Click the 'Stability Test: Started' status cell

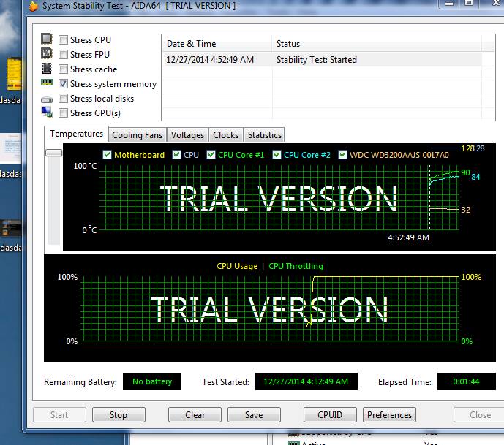pos(317,60)
